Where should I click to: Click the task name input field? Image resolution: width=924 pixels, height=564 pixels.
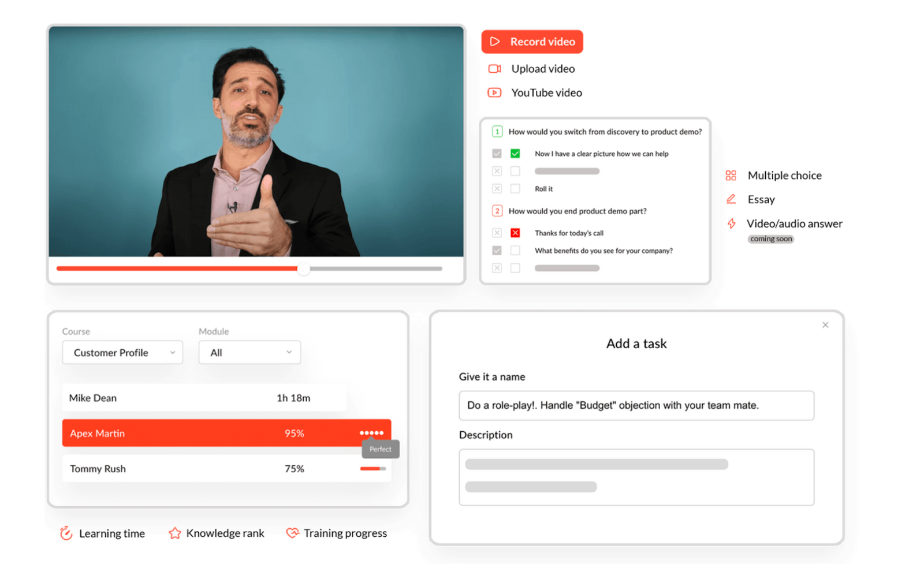(x=636, y=405)
